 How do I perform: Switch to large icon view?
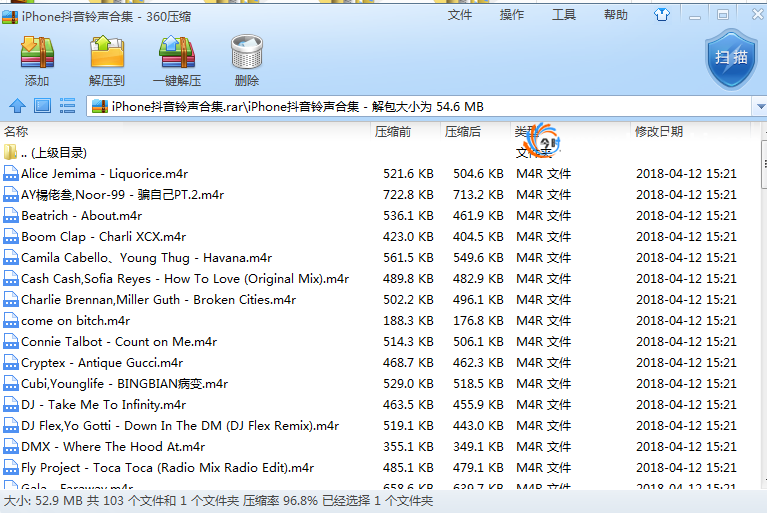point(43,106)
